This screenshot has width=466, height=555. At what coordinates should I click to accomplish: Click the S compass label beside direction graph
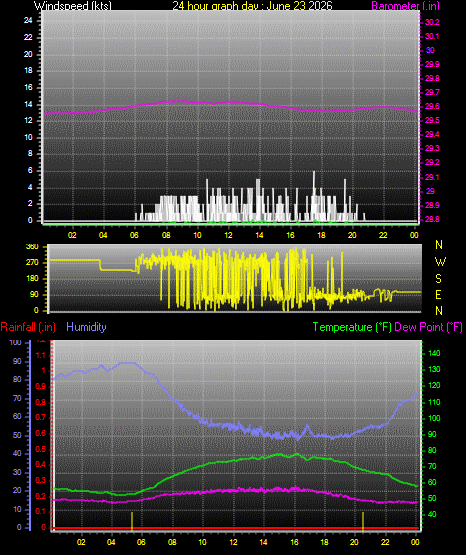pyautogui.click(x=438, y=279)
